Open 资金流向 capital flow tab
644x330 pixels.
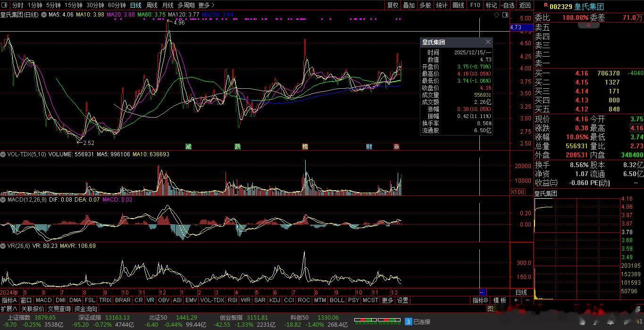pos(85,309)
